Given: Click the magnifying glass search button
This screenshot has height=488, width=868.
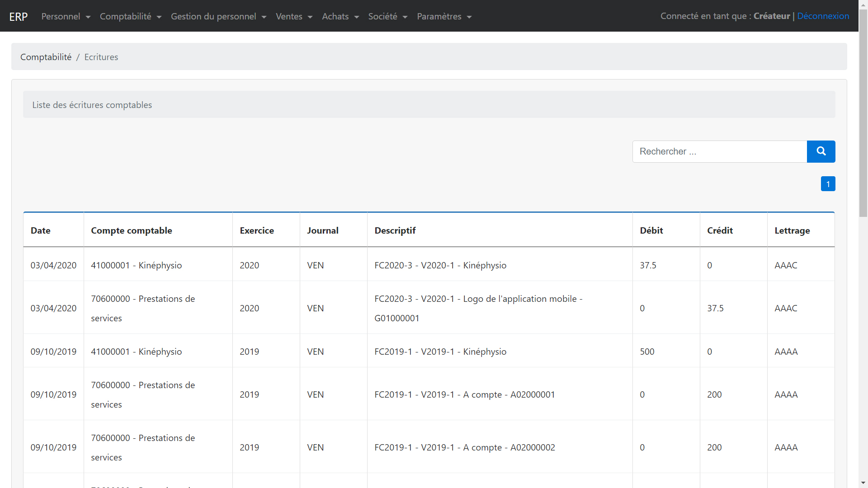Looking at the screenshot, I should coord(821,151).
